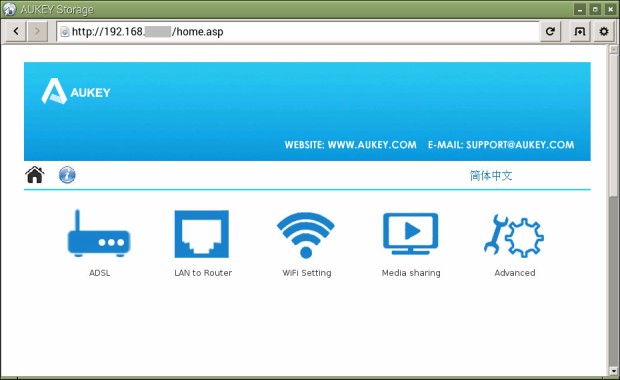Maximize the AUKEY Storage window
620x380 pixels.
click(x=595, y=9)
